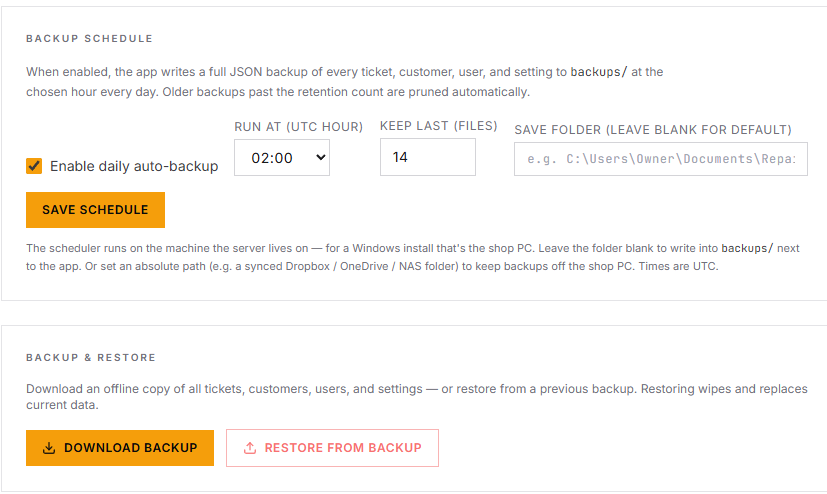Click the Backup & Restore section heading

pos(91,357)
